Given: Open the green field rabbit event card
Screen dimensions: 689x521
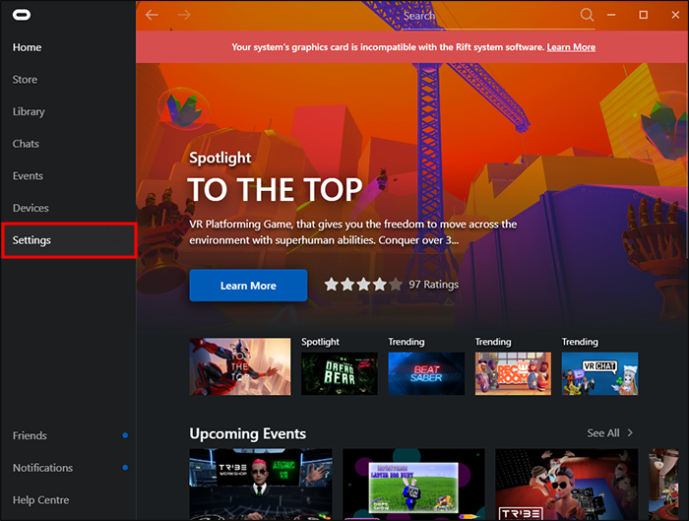Looking at the screenshot, I should [x=413, y=484].
